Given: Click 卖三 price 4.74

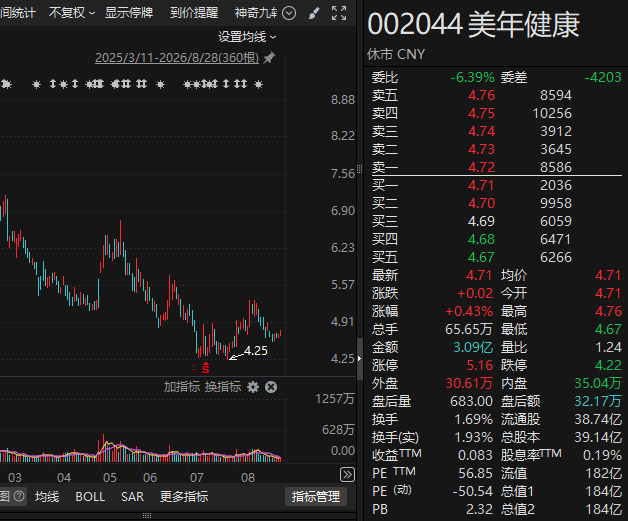Looking at the screenshot, I should (481, 131).
